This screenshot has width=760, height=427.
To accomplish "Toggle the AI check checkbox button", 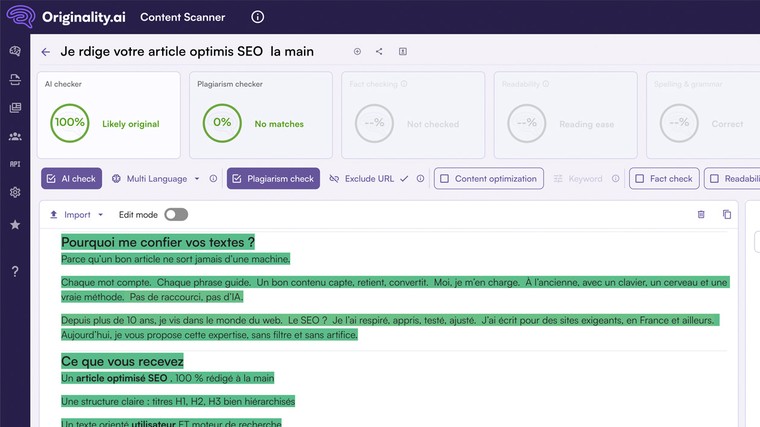I will point(71,178).
